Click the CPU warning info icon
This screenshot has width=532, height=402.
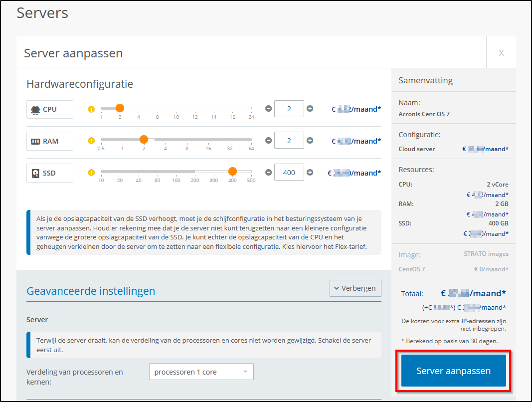(x=91, y=109)
